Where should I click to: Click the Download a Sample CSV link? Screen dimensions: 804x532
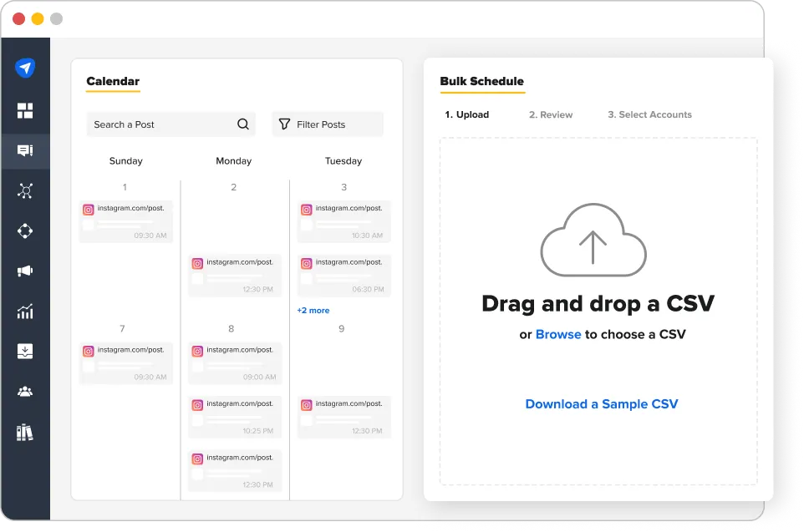pos(602,404)
